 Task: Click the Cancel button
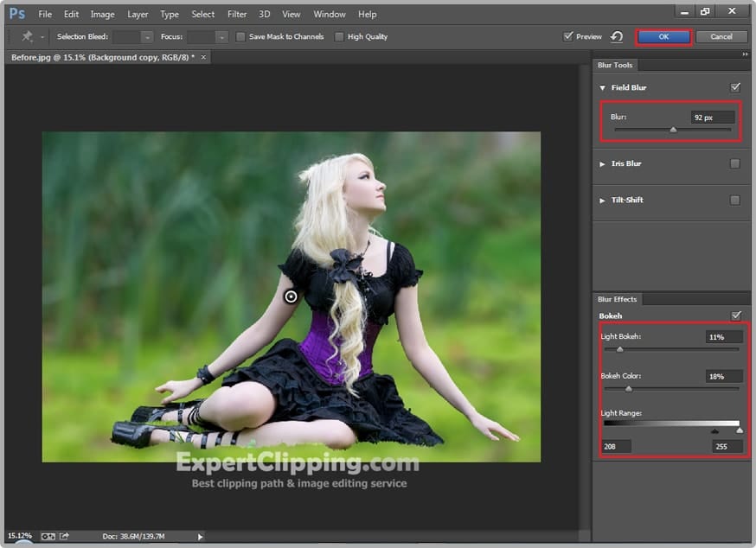[x=721, y=36]
